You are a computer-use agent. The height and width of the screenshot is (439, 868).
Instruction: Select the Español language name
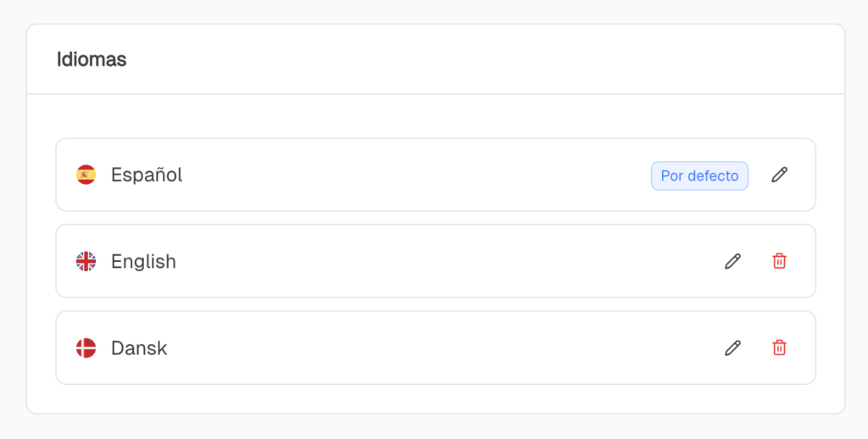tap(147, 175)
